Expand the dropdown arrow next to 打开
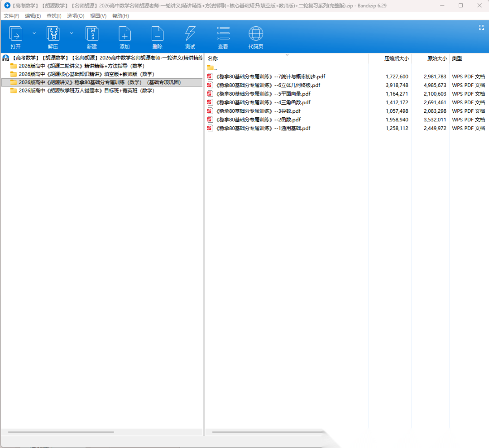The image size is (489, 448). [x=34, y=34]
